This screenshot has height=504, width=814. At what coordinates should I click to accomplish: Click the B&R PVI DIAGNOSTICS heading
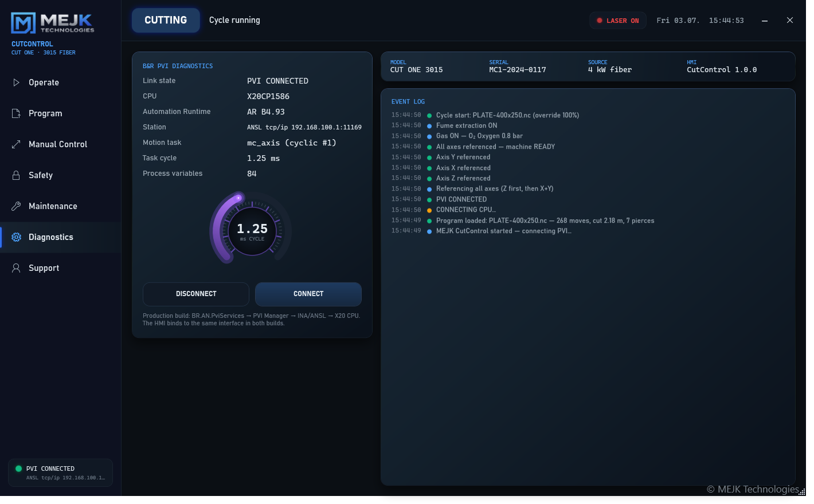tap(178, 66)
